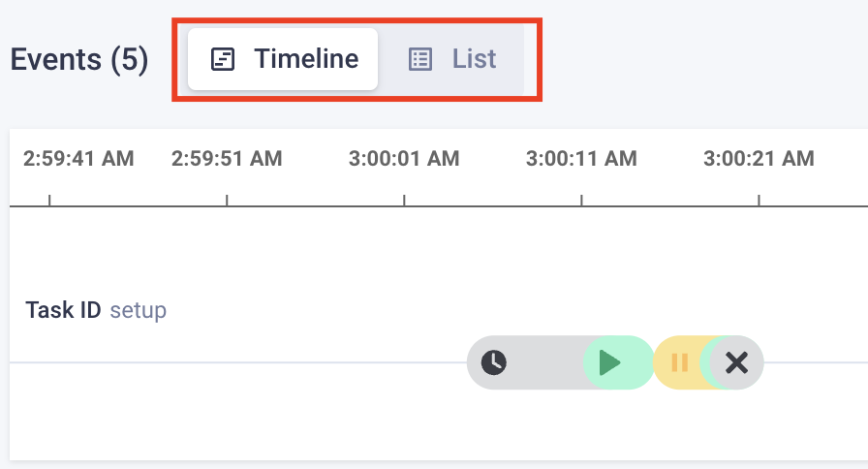Screen dimensions: 868x469
Task: Click the orange pause event icon
Action: [679, 362]
